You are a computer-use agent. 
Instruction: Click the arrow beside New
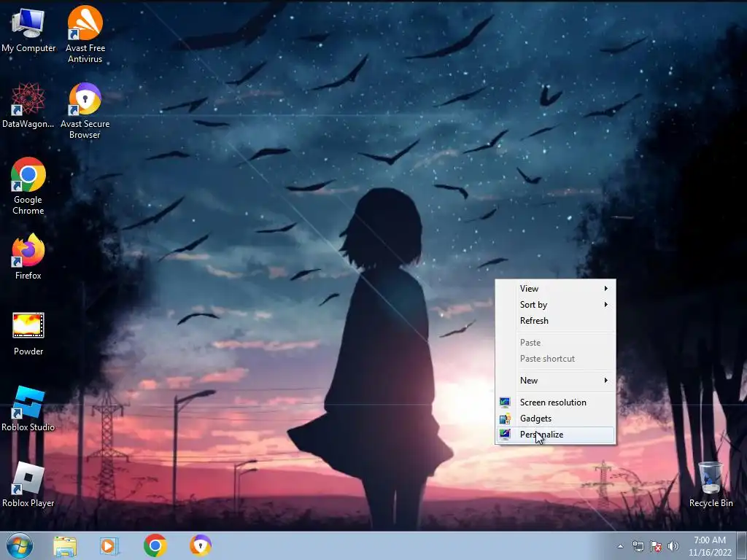coord(606,381)
